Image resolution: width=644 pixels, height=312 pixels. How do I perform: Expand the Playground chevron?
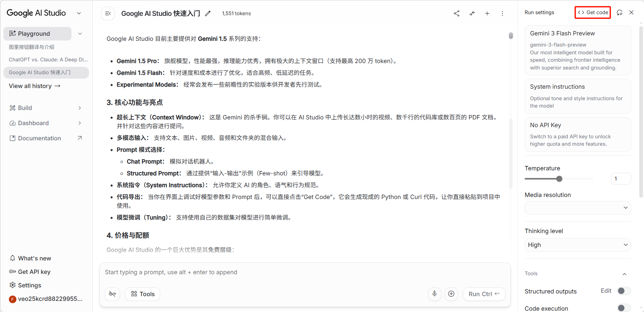coord(80,34)
